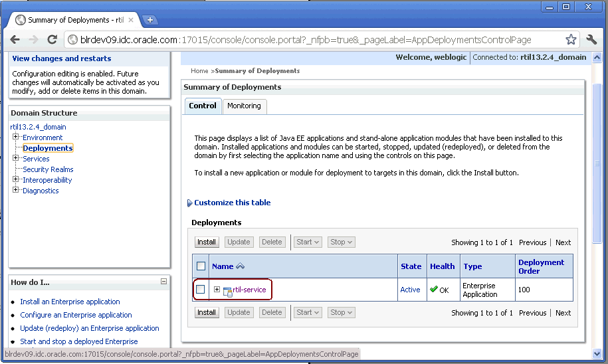Switch to the Monitoring tab

(x=244, y=106)
